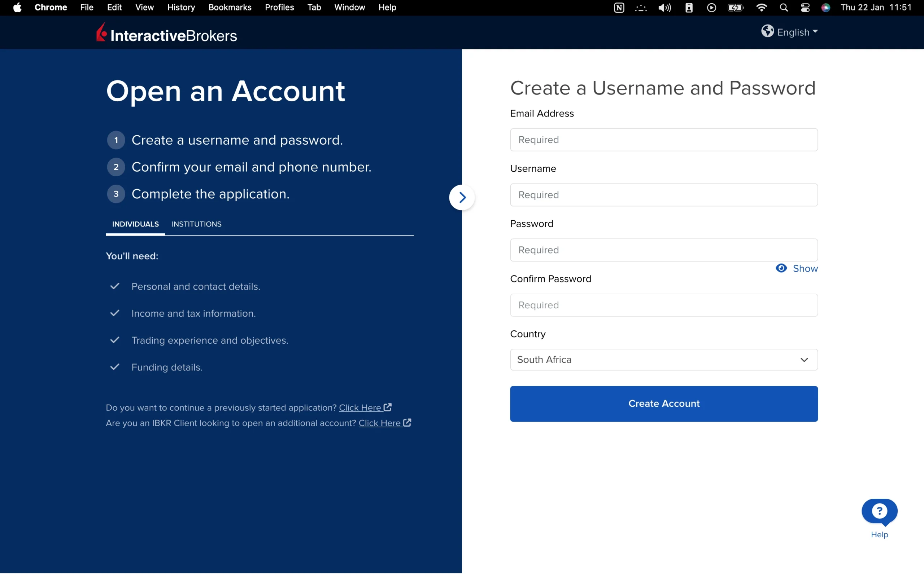Click Here to continue a previous application
The height and width of the screenshot is (577, 924).
361,407
